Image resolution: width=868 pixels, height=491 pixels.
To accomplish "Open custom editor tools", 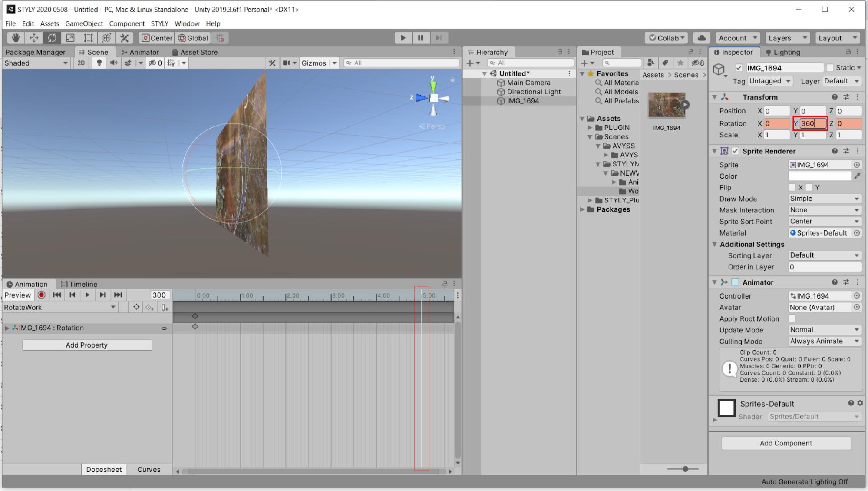I will tap(125, 38).
